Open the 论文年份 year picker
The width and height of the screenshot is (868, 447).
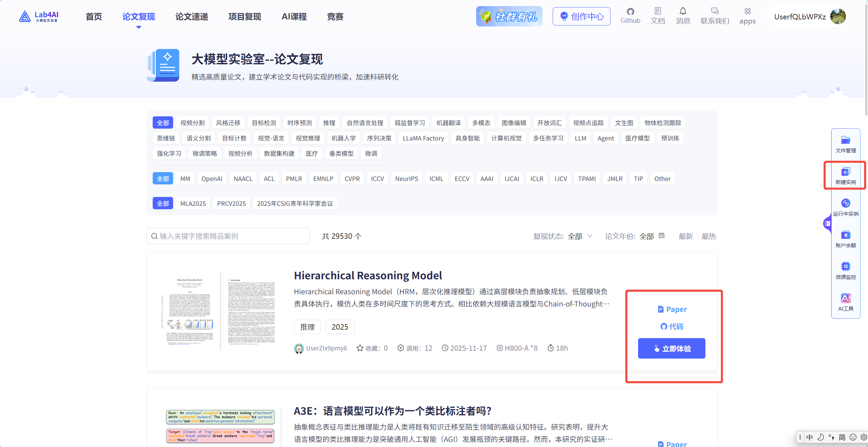651,236
